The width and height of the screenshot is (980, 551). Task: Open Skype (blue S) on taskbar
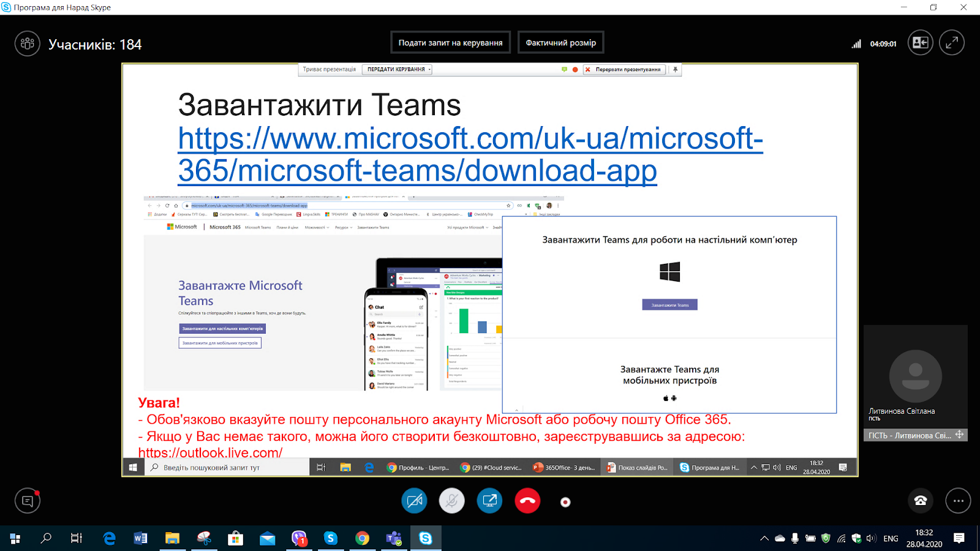coord(331,538)
